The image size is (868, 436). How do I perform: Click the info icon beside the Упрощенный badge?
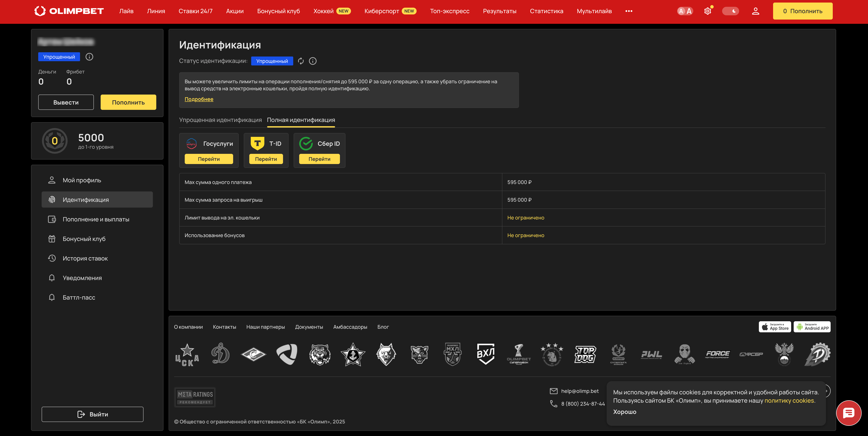tap(89, 57)
